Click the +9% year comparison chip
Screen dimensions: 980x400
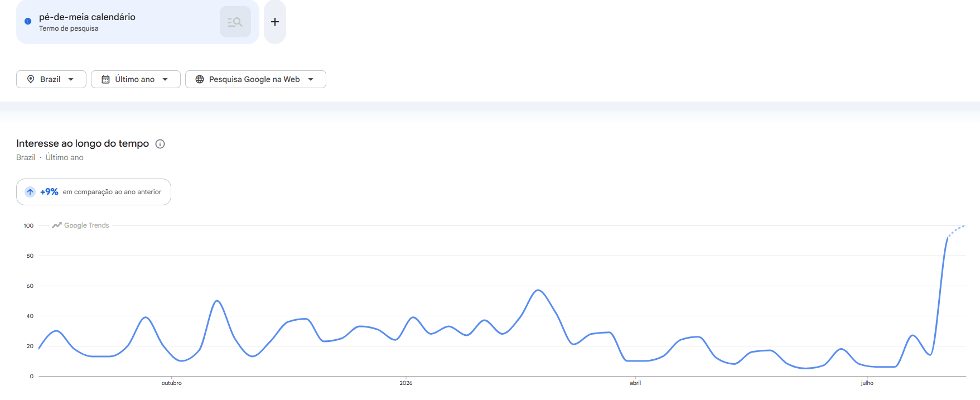click(x=94, y=192)
